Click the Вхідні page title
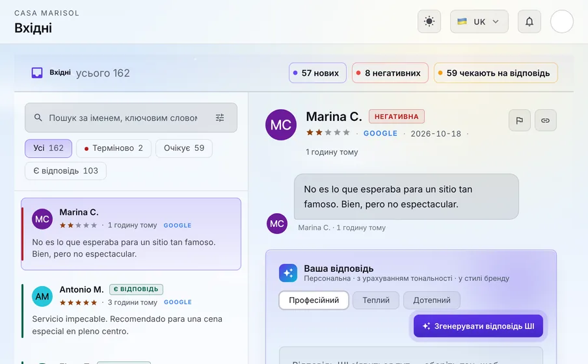 [x=33, y=28]
